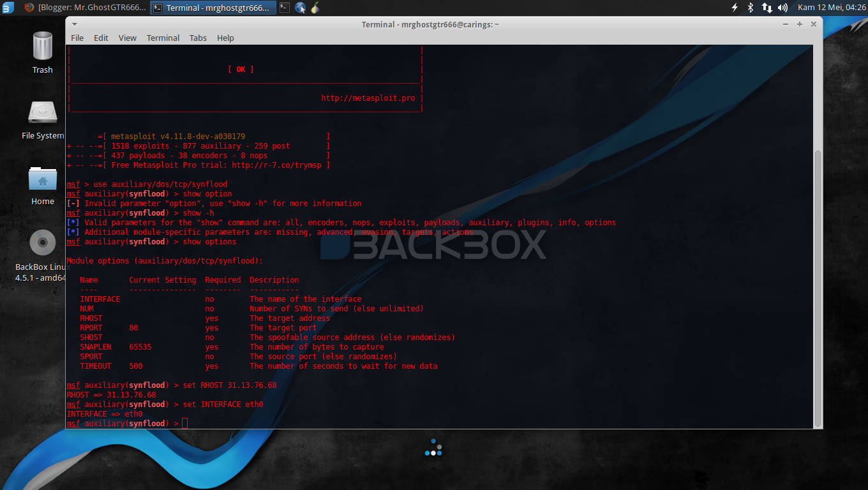Minimize the Terminal window
The height and width of the screenshot is (490, 868).
[786, 24]
